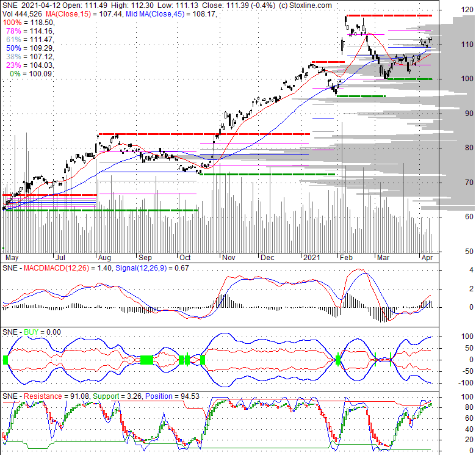Screen dimensions: 476x455
Task: Select the 61% = 111.47 Fibonacci level
Action: pyautogui.click(x=30, y=40)
